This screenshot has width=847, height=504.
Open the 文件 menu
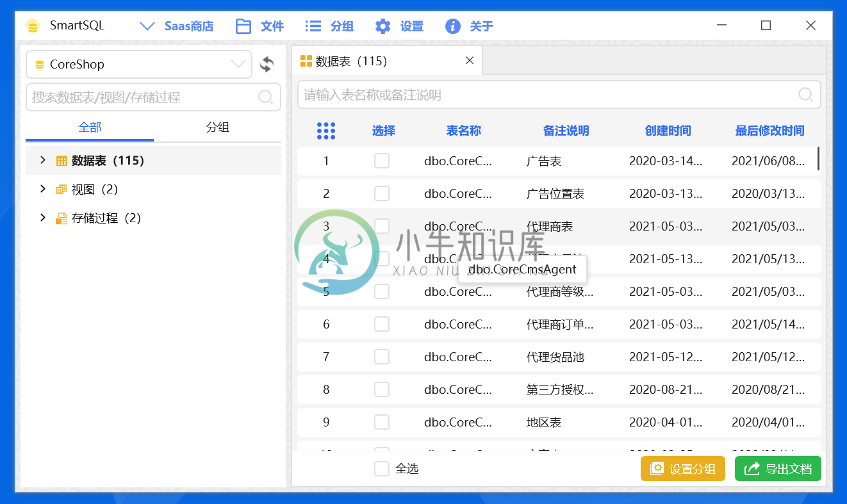click(259, 26)
